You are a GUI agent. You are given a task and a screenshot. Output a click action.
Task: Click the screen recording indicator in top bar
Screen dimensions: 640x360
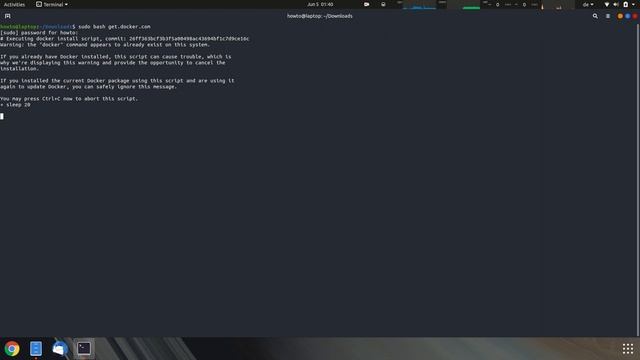367,4
